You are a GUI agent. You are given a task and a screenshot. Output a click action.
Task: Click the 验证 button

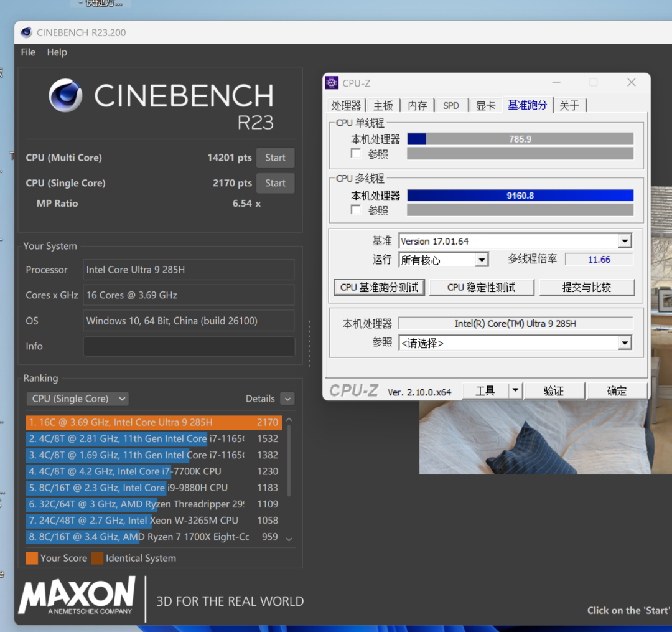[x=554, y=390]
